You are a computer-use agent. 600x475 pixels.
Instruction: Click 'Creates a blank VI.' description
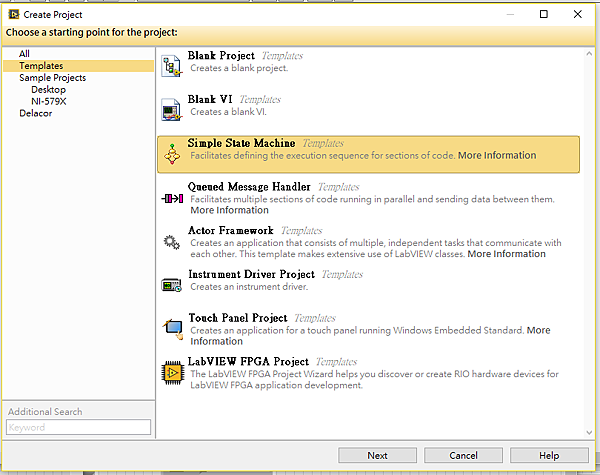click(228, 112)
